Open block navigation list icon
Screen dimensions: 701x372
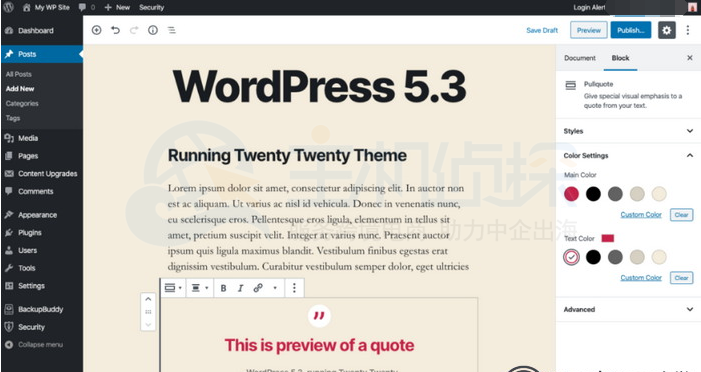(x=172, y=30)
